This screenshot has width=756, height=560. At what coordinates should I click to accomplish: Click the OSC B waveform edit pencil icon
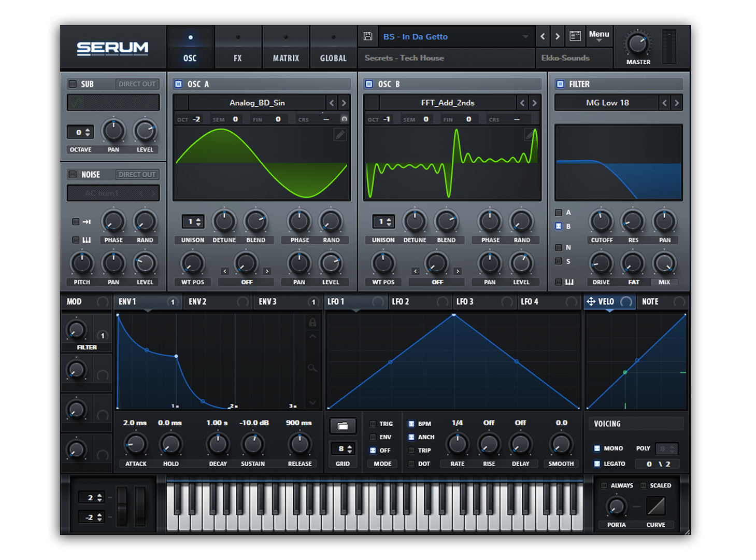530,135
